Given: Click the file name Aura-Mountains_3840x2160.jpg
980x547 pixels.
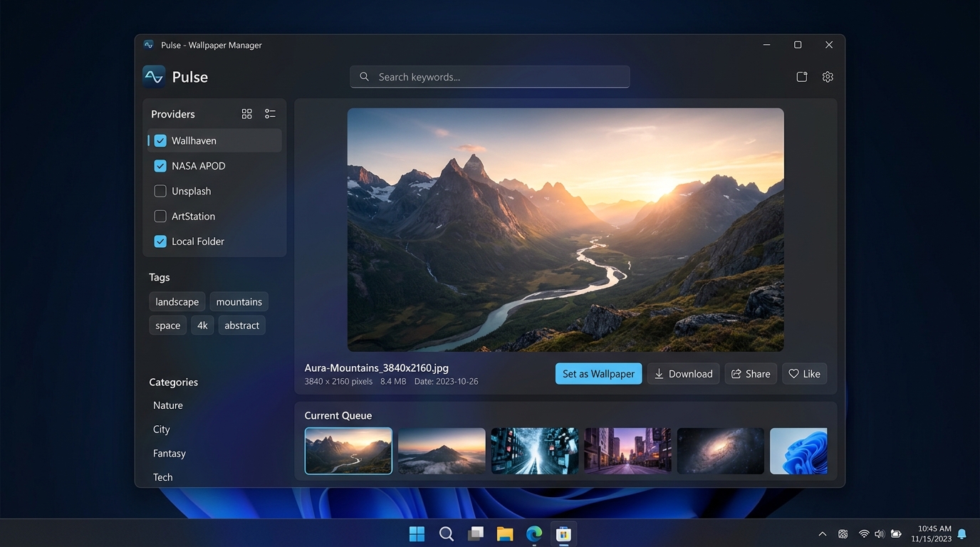Looking at the screenshot, I should tap(377, 368).
